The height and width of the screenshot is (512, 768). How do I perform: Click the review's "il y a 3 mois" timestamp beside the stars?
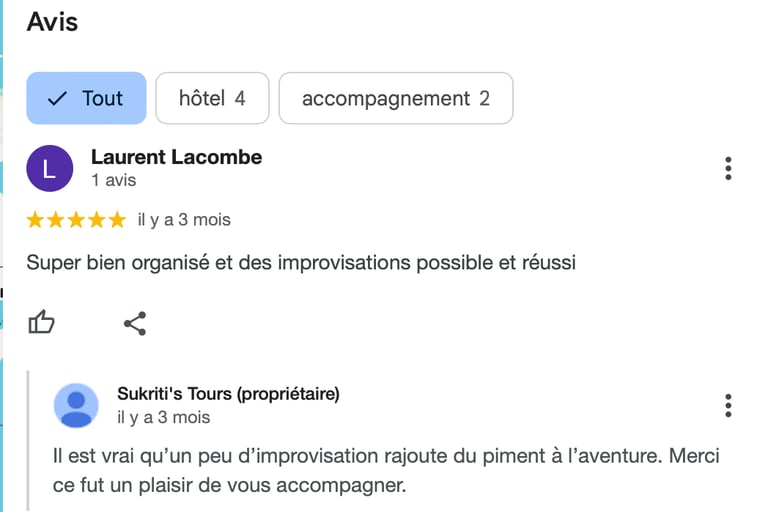[184, 220]
